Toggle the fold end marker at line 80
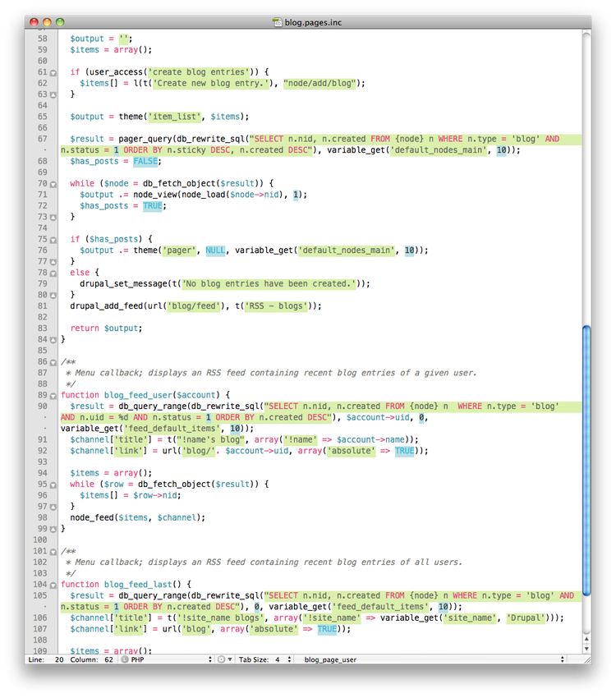Image resolution: width=616 pixels, height=698 pixels. (53, 295)
